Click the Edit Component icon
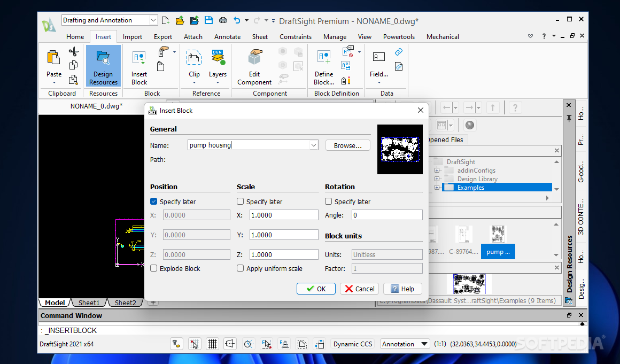Viewport: 620px width, 364px height. click(x=254, y=58)
